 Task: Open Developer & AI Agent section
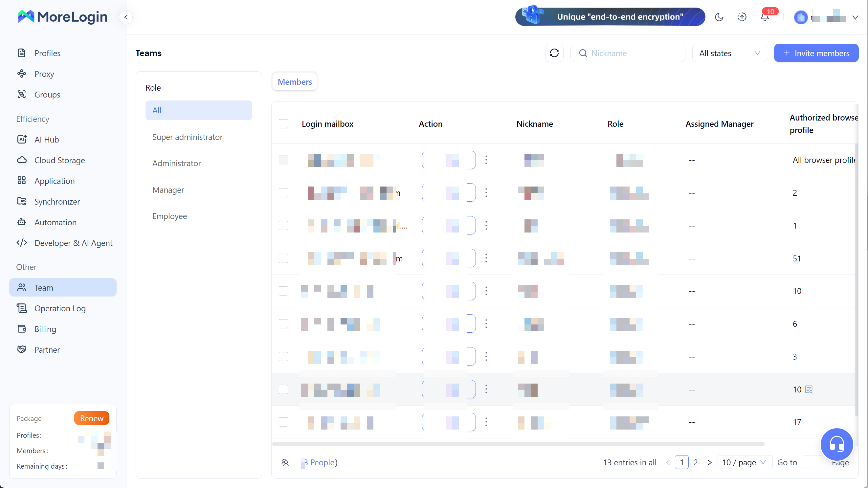point(73,243)
